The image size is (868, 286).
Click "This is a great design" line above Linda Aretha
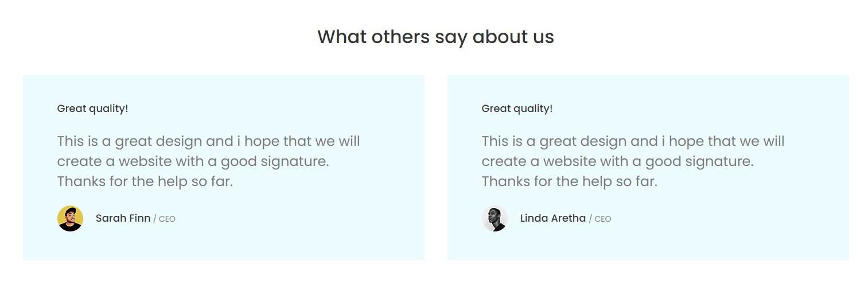[633, 141]
